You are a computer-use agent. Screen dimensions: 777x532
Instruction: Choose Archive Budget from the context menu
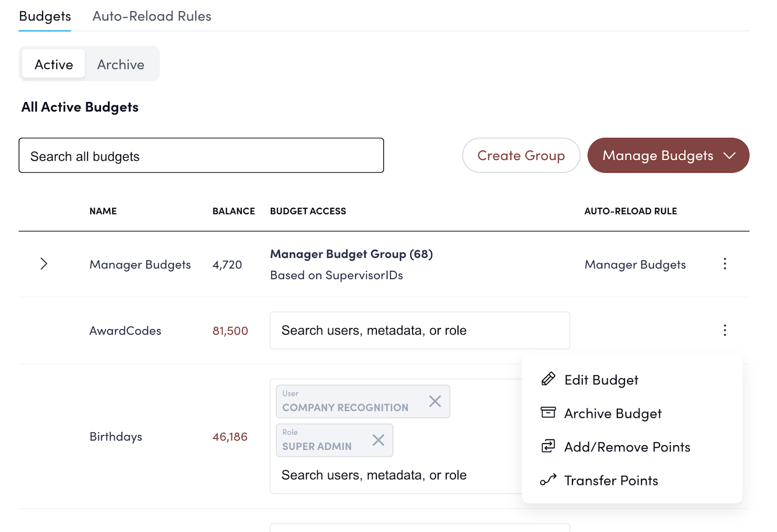point(612,414)
